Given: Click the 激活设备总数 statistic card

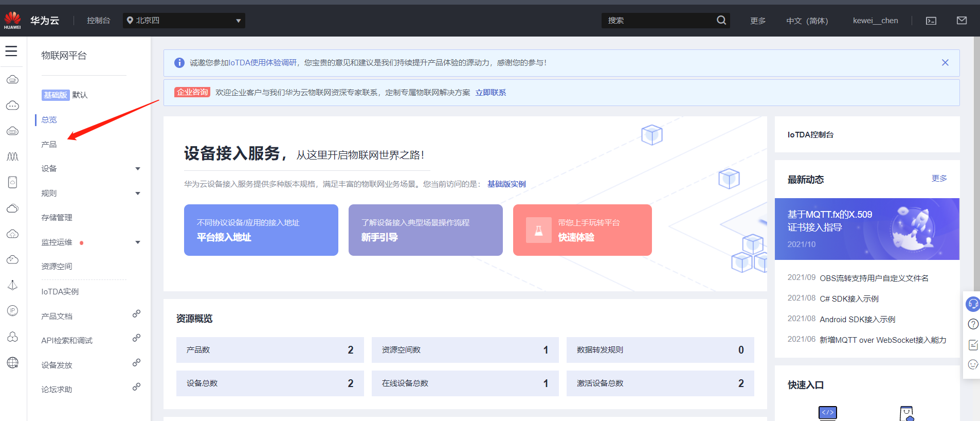Looking at the screenshot, I should (660, 383).
